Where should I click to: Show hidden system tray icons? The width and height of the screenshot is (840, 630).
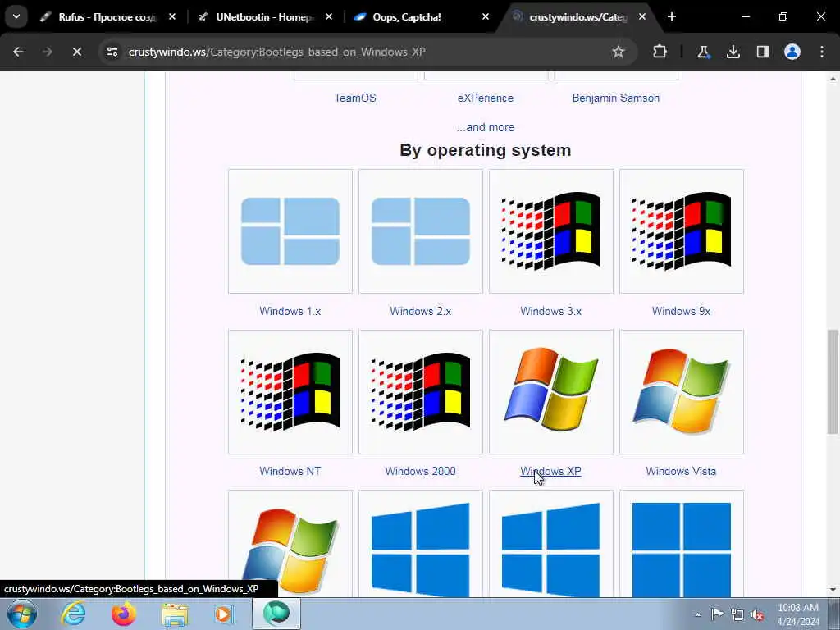pos(697,614)
